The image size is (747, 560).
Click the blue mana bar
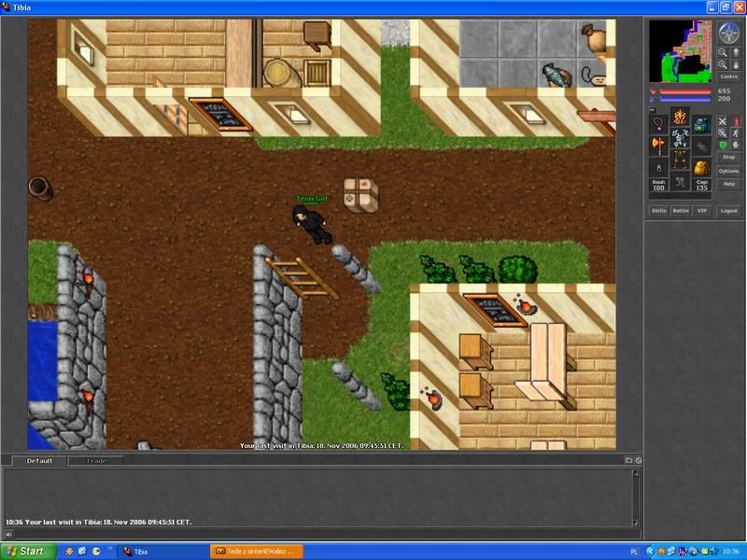[685, 99]
